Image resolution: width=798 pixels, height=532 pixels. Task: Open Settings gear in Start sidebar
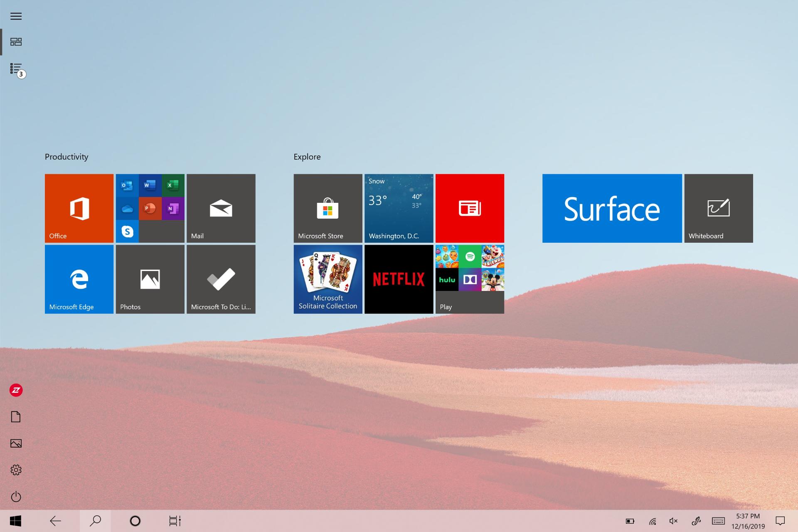(16, 470)
